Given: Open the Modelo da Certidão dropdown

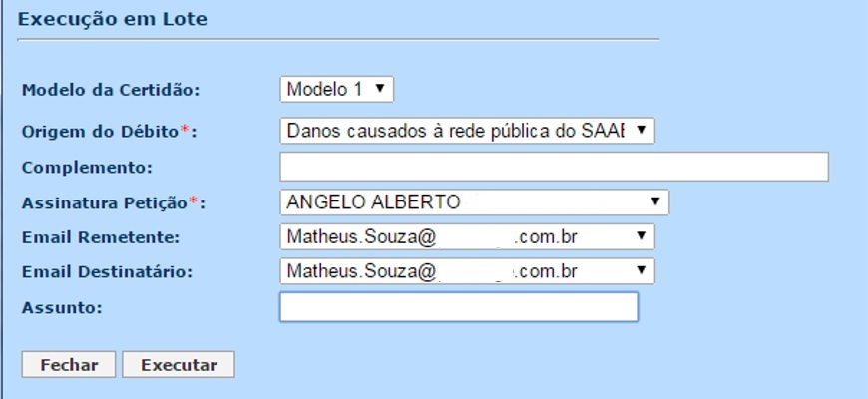Looking at the screenshot, I should click(x=336, y=90).
